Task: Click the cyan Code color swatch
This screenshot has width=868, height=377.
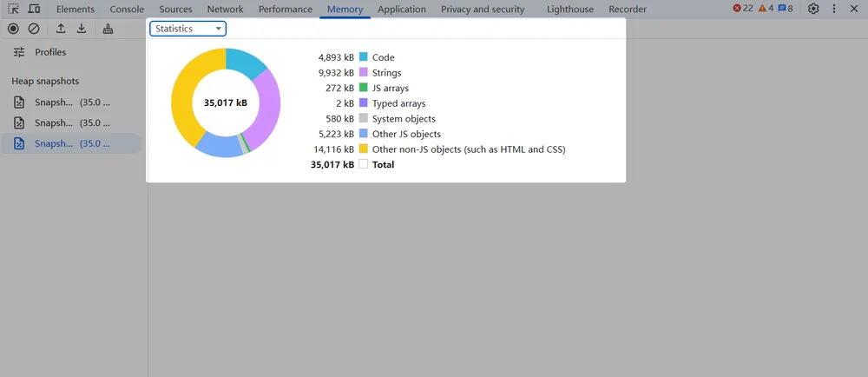Action: click(x=364, y=56)
